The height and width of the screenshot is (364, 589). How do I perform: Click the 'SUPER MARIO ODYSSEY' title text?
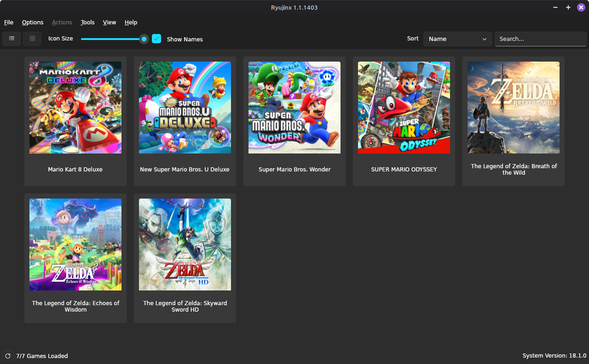tap(404, 170)
